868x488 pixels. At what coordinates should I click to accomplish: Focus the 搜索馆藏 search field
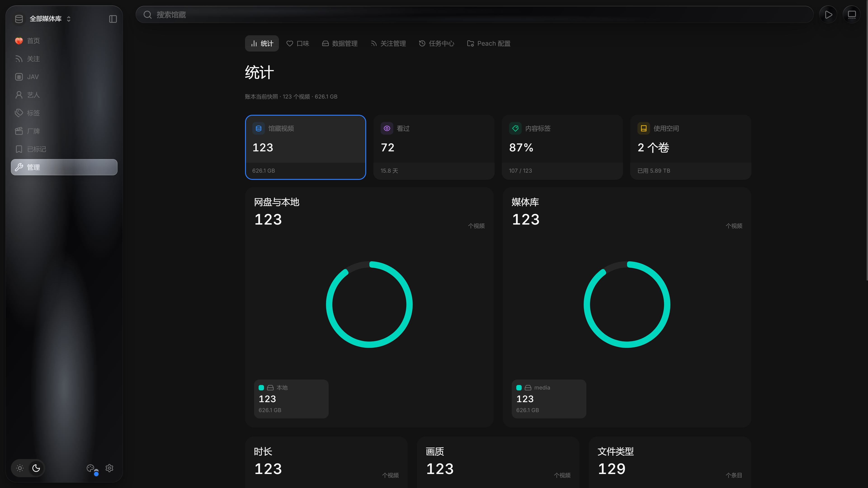[474, 15]
